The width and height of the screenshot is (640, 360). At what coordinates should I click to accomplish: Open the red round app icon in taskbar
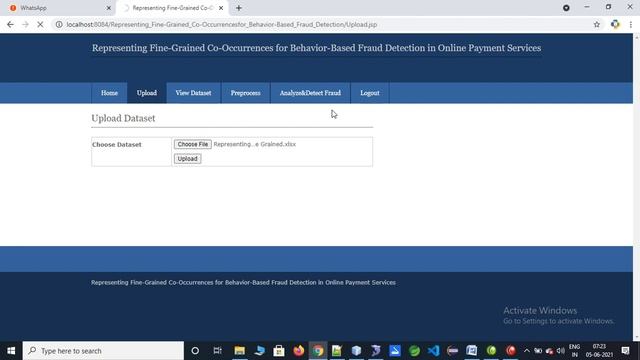pyautogui.click(x=511, y=351)
